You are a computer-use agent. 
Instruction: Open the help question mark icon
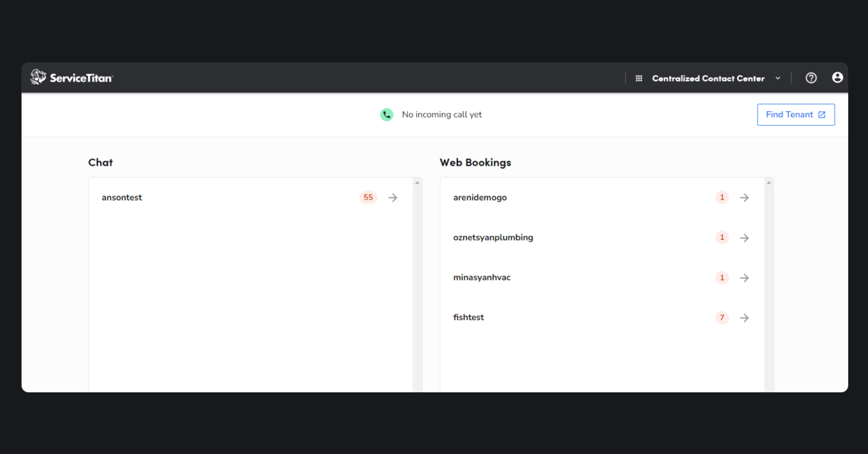[811, 78]
